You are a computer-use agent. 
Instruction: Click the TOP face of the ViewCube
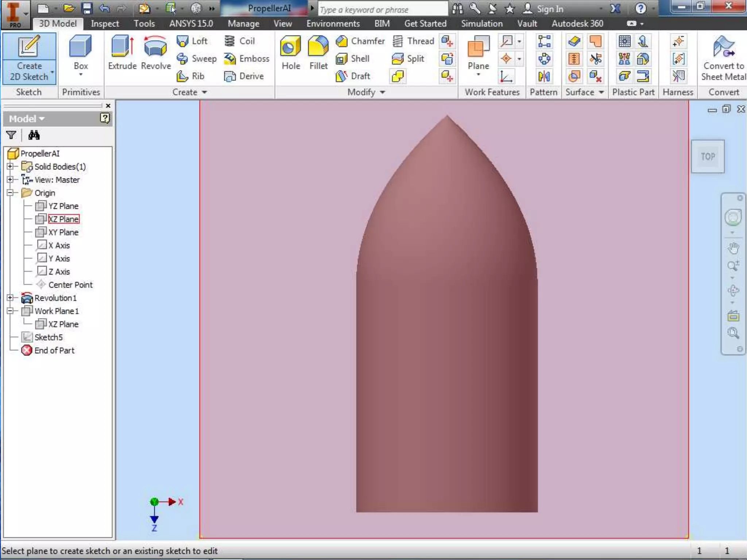[x=708, y=156]
